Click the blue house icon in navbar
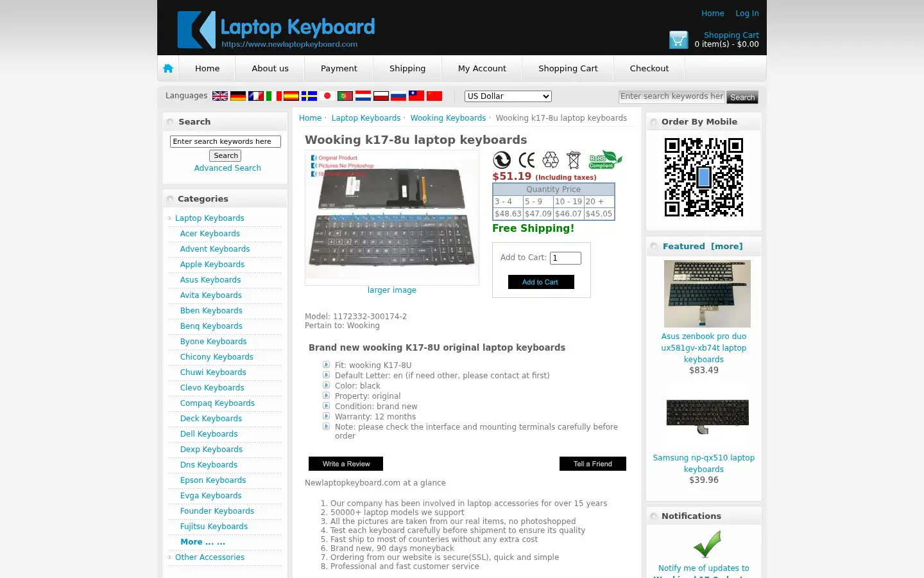The height and width of the screenshot is (578, 924). click(x=168, y=68)
